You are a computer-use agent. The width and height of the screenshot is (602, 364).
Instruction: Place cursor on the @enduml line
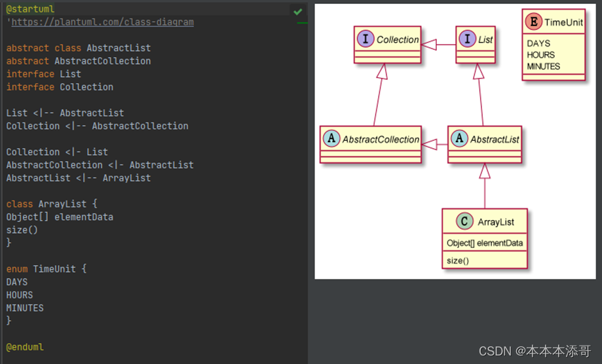click(x=25, y=347)
